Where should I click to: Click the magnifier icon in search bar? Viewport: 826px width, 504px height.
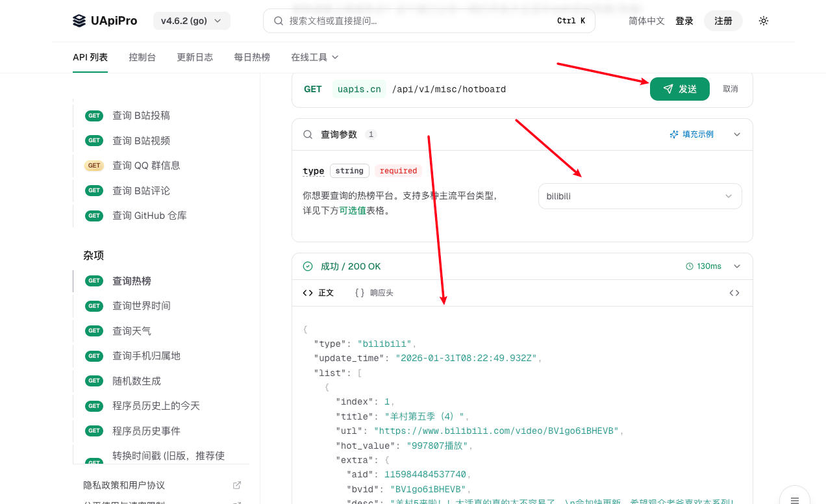tap(279, 21)
